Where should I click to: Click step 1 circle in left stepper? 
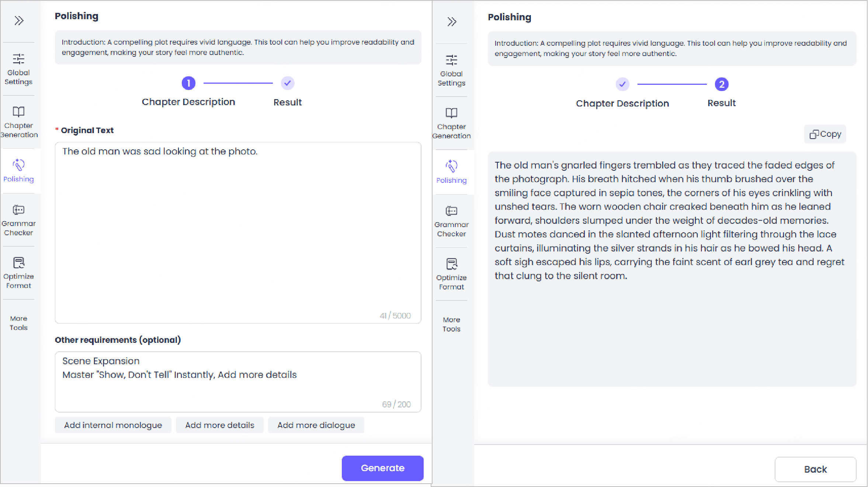click(188, 83)
